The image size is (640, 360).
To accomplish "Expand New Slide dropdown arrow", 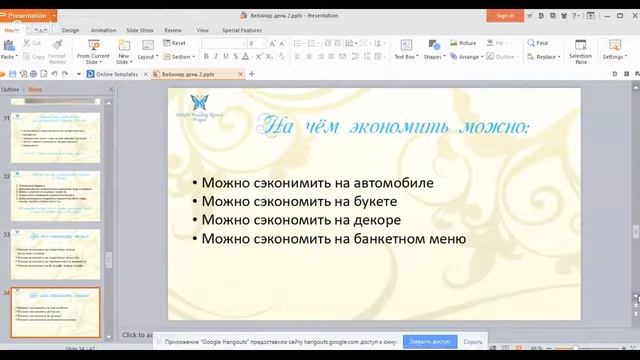I will pyautogui.click(x=131, y=62).
